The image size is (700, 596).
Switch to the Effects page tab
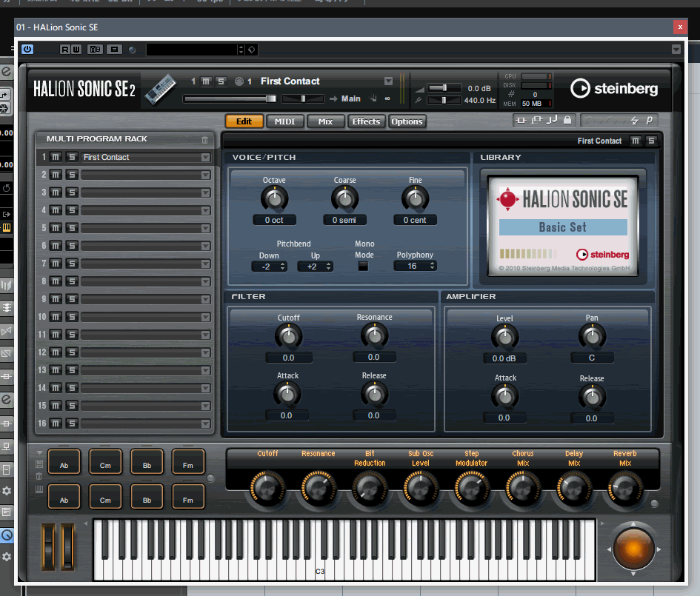click(x=366, y=121)
